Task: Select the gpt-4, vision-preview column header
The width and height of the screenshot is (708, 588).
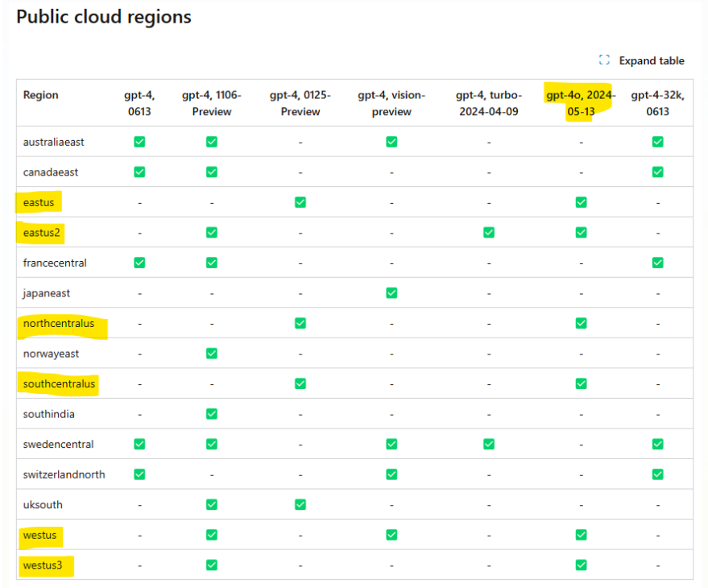Action: tap(391, 103)
